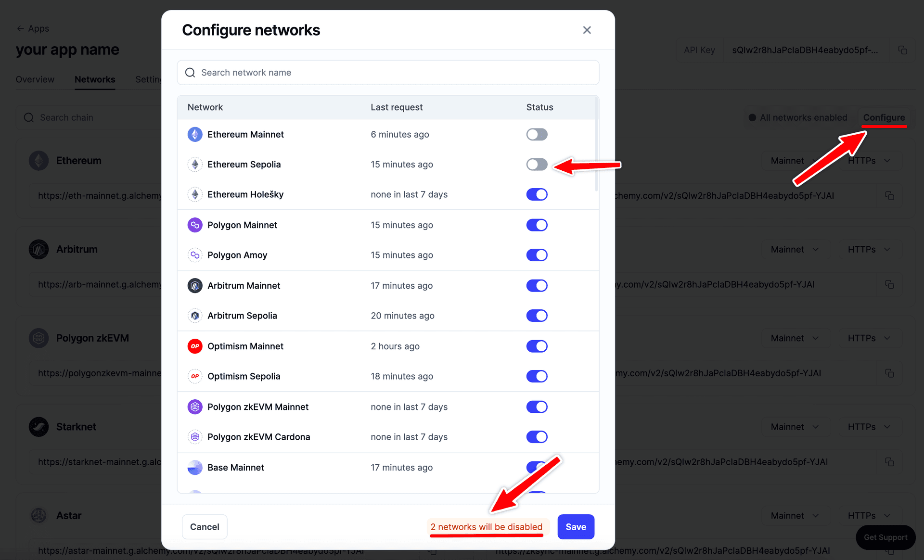Disable the Optimism Sepolia toggle
The image size is (924, 560).
point(537,376)
